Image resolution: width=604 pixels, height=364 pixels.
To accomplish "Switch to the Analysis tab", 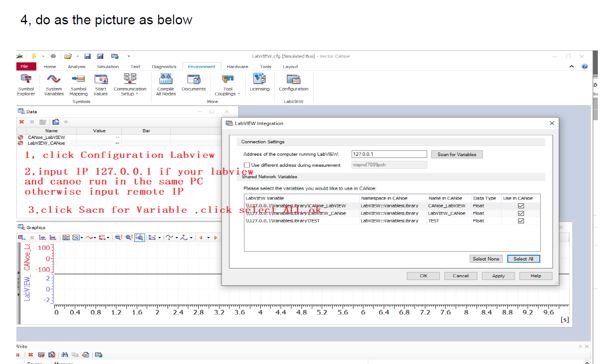I will [77, 66].
